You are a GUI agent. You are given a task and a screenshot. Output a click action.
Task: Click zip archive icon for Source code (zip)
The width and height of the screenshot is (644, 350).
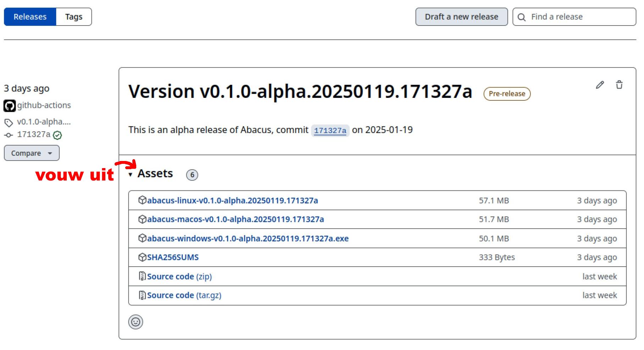142,276
